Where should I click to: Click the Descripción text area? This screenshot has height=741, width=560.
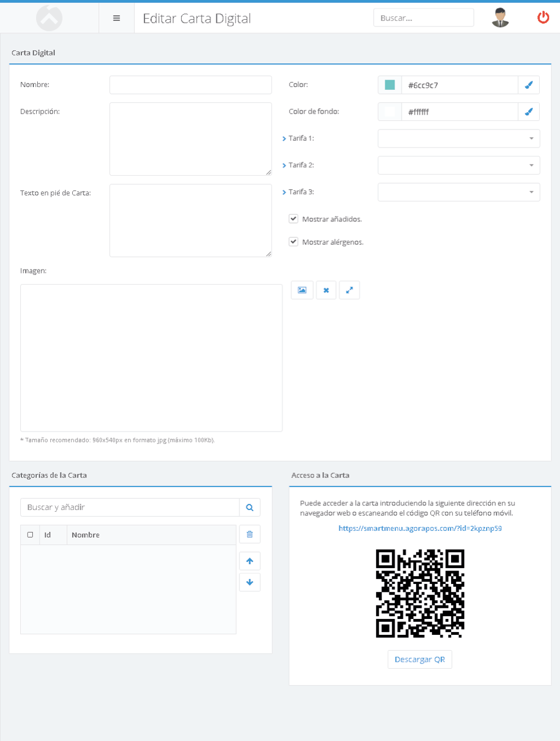191,139
